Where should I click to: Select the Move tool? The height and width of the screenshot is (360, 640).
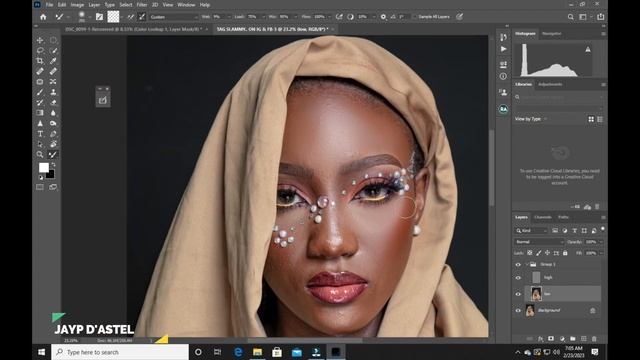coord(40,40)
